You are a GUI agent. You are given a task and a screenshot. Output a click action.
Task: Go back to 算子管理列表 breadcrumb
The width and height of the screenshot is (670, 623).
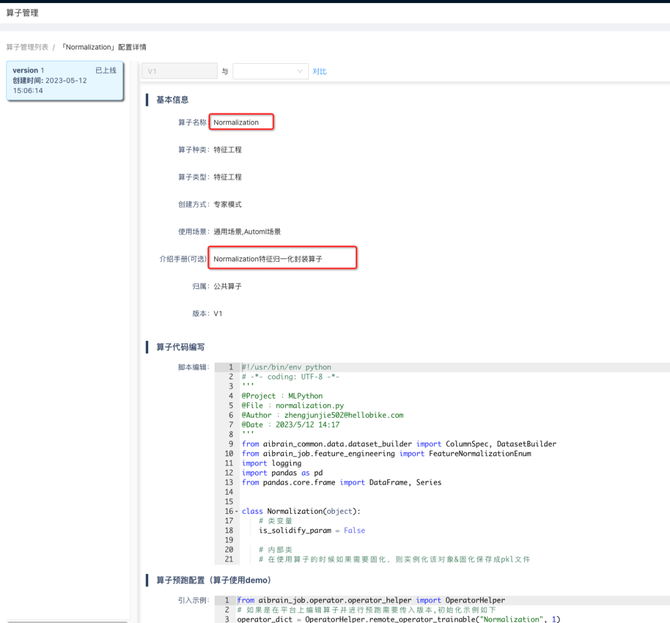click(27, 47)
